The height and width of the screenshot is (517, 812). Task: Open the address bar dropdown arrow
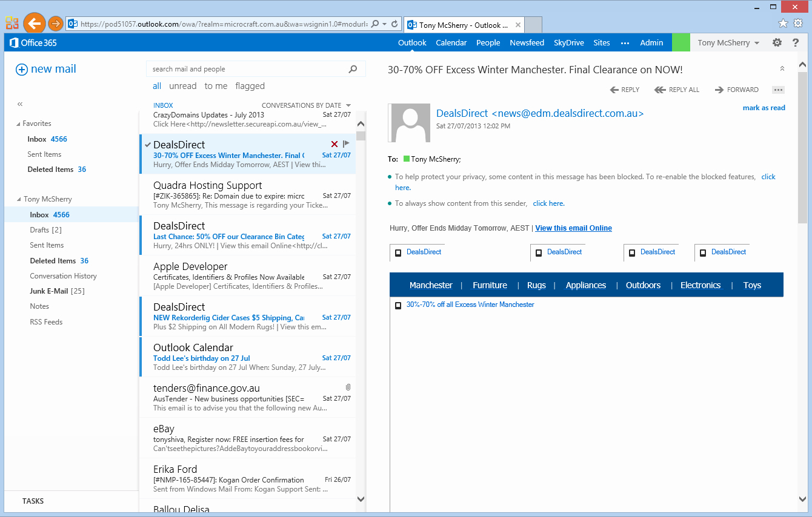pyautogui.click(x=385, y=24)
